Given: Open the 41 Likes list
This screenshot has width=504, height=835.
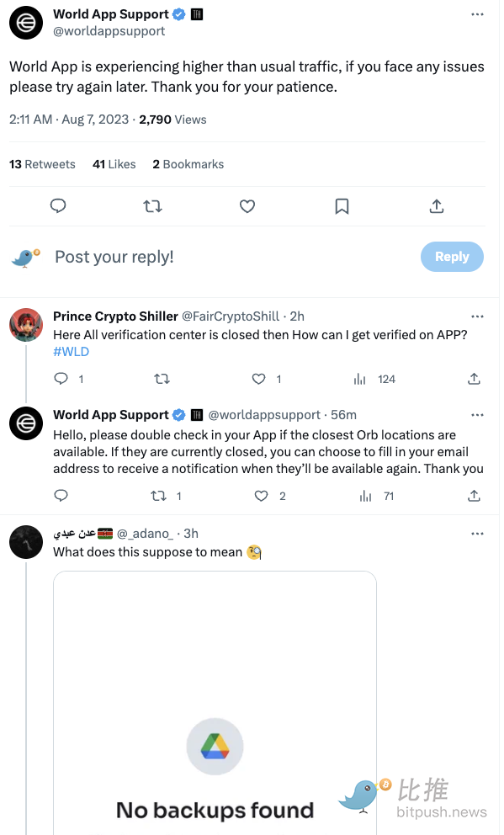Looking at the screenshot, I should (x=114, y=164).
